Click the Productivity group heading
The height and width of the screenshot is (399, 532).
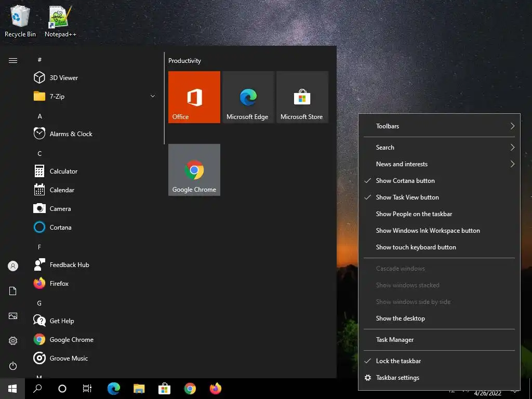(184, 61)
